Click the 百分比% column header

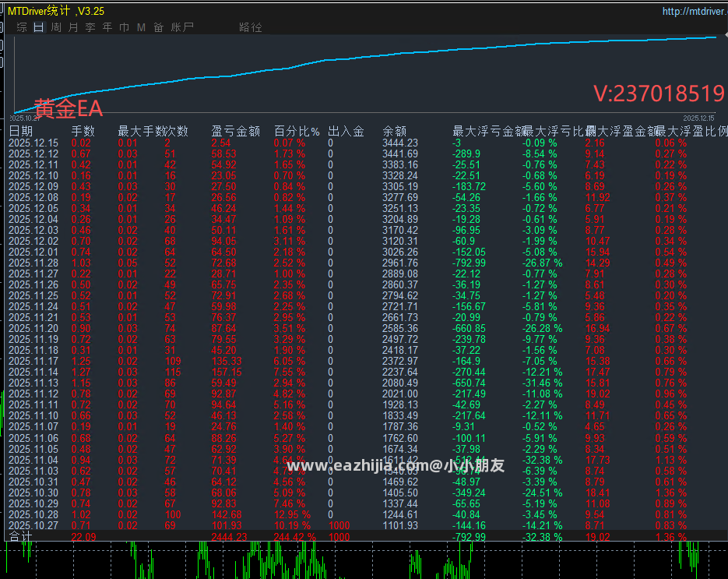click(297, 132)
